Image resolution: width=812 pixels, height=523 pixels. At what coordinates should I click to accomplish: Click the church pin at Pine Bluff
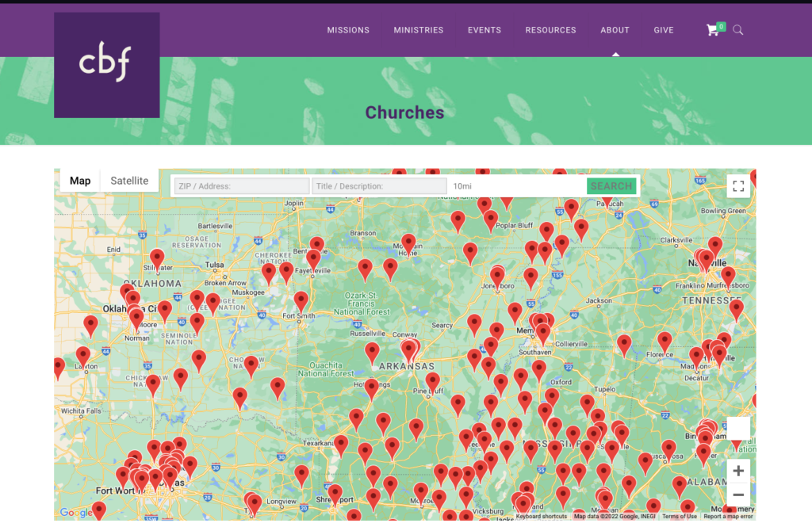[x=432, y=384]
